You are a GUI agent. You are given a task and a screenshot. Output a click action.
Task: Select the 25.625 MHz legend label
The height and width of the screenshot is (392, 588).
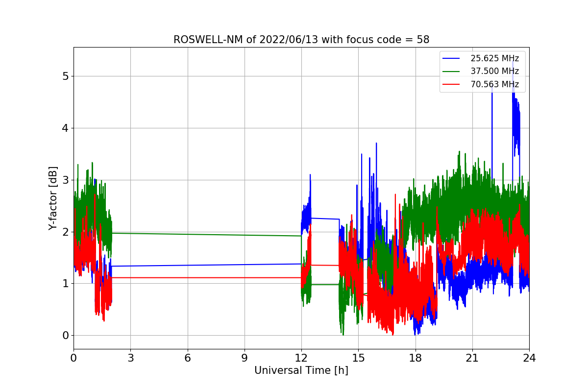(494, 58)
